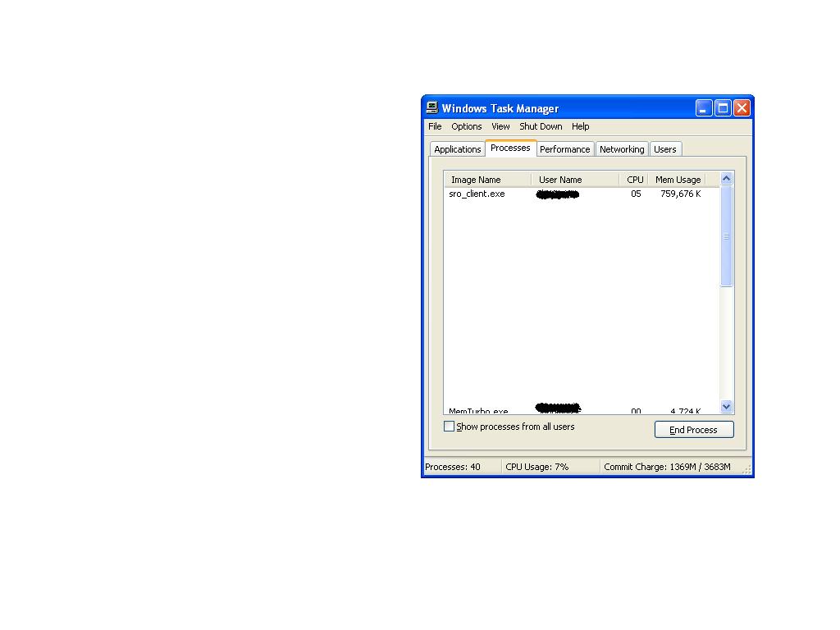The width and height of the screenshot is (840, 630).
Task: Open the Options menu
Action: [466, 126]
